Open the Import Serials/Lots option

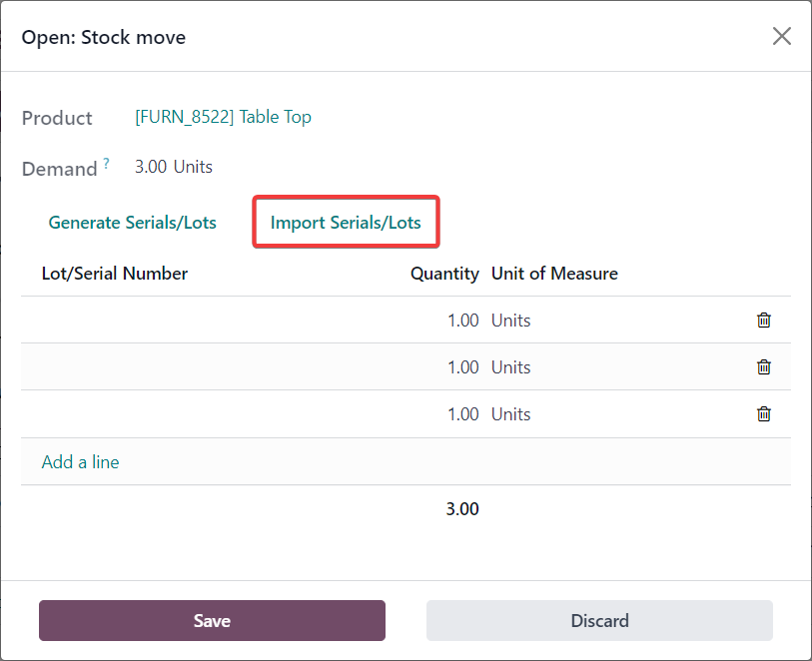346,222
